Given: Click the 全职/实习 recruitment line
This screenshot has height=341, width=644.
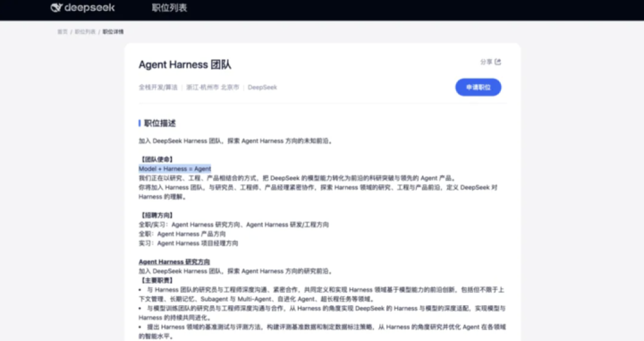Looking at the screenshot, I should pyautogui.click(x=234, y=225).
